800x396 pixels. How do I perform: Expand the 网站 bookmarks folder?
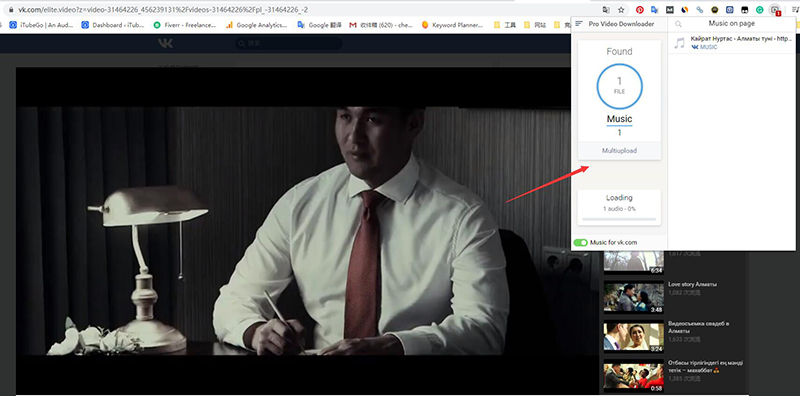coord(536,24)
